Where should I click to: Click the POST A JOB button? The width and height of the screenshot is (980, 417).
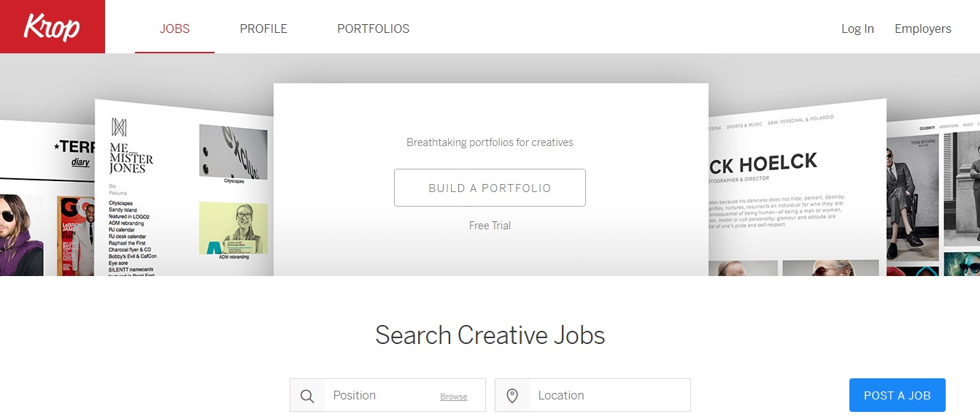pyautogui.click(x=898, y=395)
